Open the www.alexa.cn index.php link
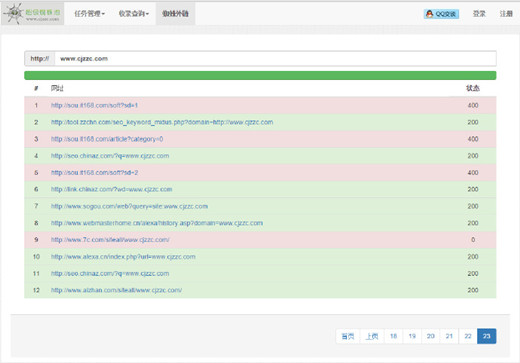This screenshot has height=363, width=520. (x=123, y=257)
